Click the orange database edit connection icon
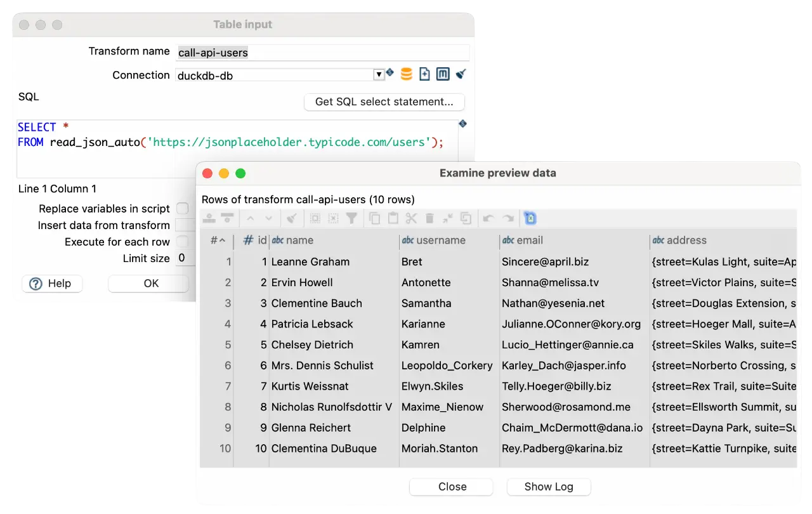The height and width of the screenshot is (514, 812). tap(407, 74)
